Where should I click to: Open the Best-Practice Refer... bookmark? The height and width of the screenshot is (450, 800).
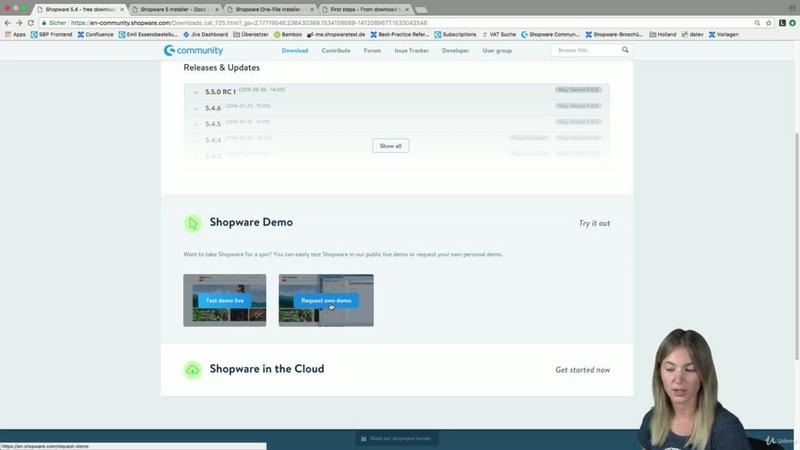[399, 34]
